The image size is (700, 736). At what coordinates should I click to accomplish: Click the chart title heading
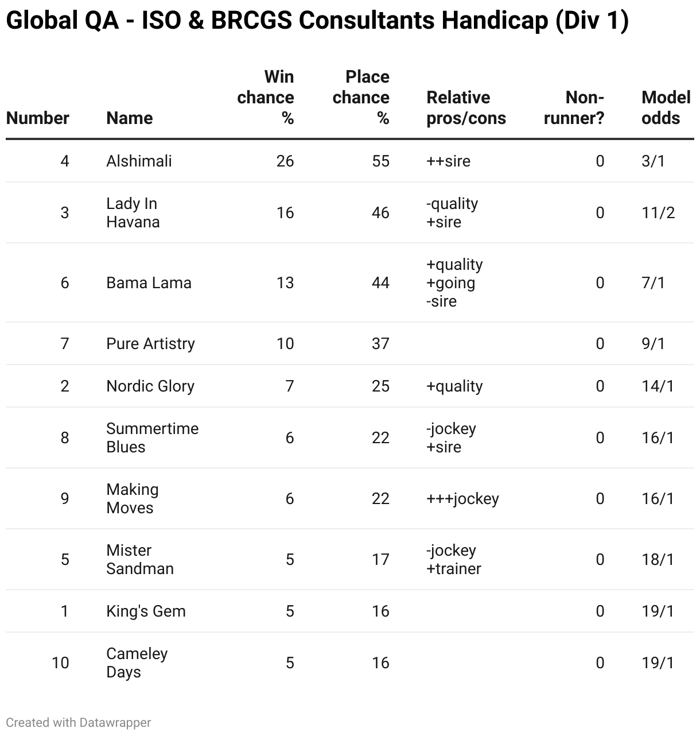pyautogui.click(x=317, y=21)
